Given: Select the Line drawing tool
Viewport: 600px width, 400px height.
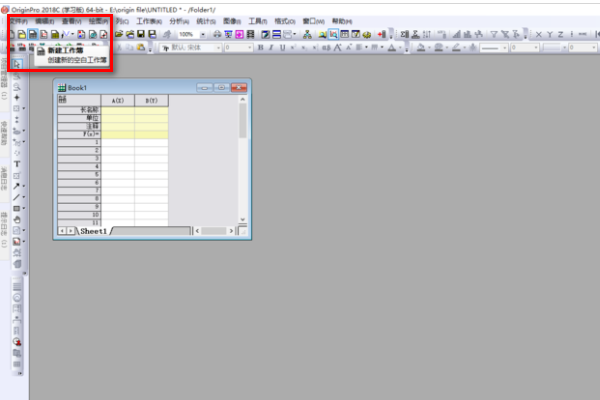Looking at the screenshot, I should [x=16, y=197].
